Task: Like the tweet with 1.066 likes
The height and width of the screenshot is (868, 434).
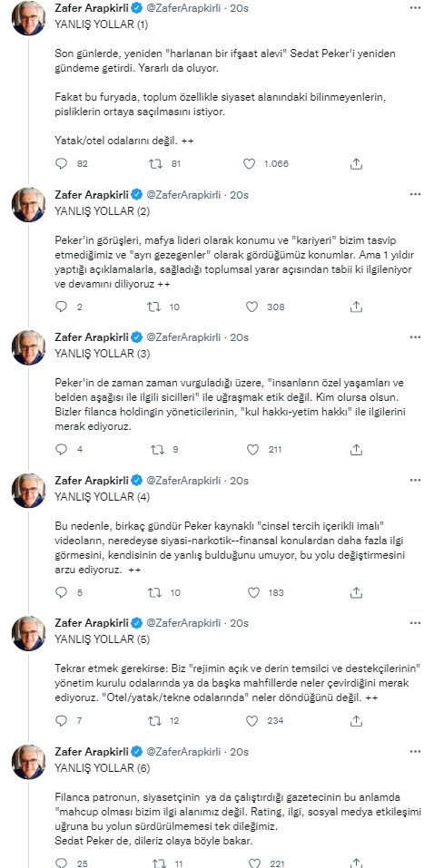Action: tap(250, 164)
